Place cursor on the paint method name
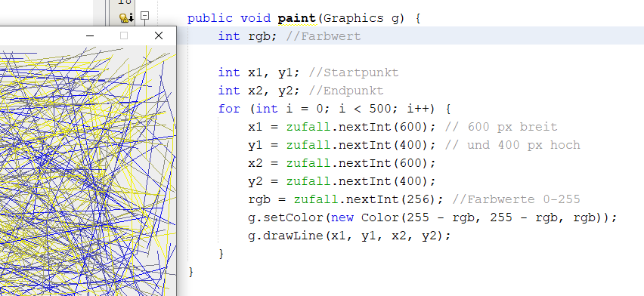 (296, 18)
